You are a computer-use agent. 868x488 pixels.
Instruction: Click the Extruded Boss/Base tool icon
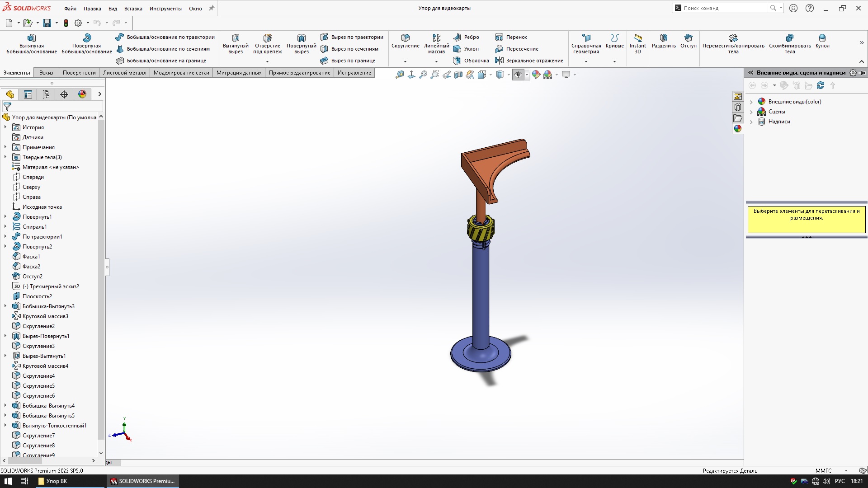(x=31, y=38)
